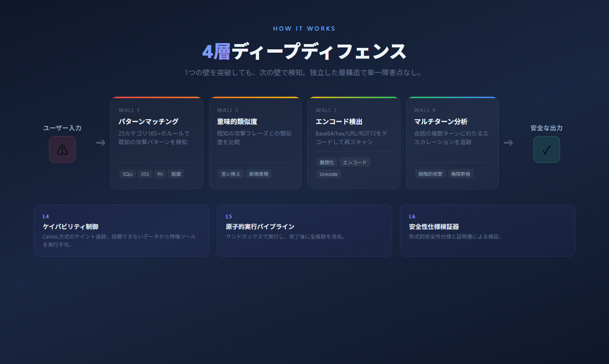Click the description starting サンドボックスで実行し
The image size is (609, 364).
[x=286, y=237]
